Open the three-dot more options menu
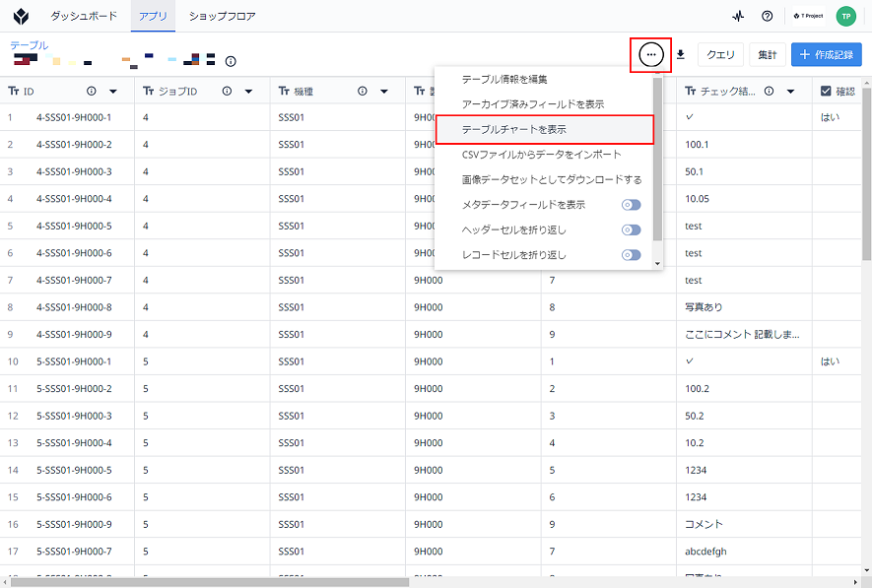Viewport: 872px width, 588px height. tap(650, 54)
